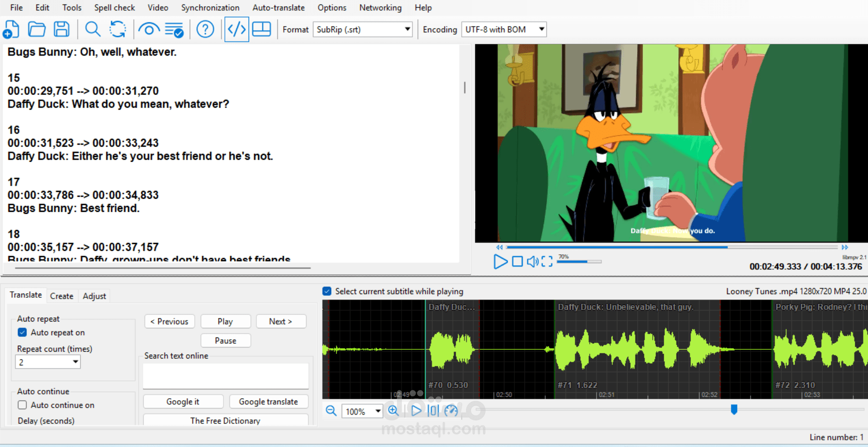Click the Google it button
The width and height of the screenshot is (868, 447).
[x=183, y=402]
